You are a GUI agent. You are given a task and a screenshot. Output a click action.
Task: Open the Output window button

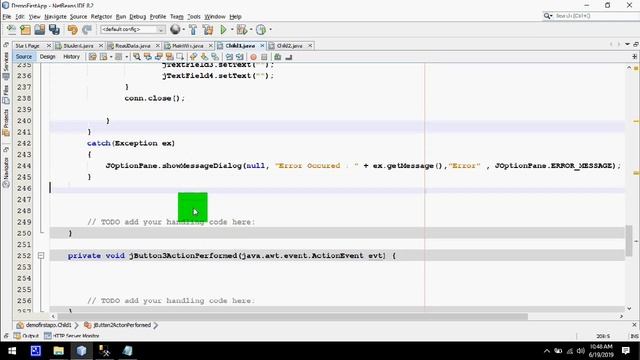tap(26, 336)
